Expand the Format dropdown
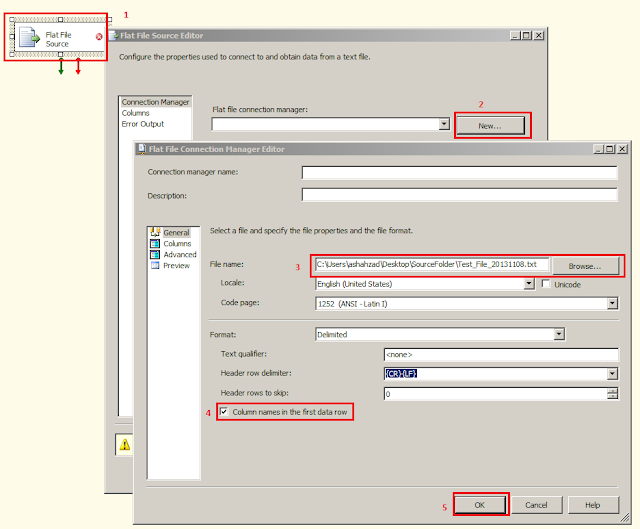Screen dimensions: 640x529 tap(559, 334)
